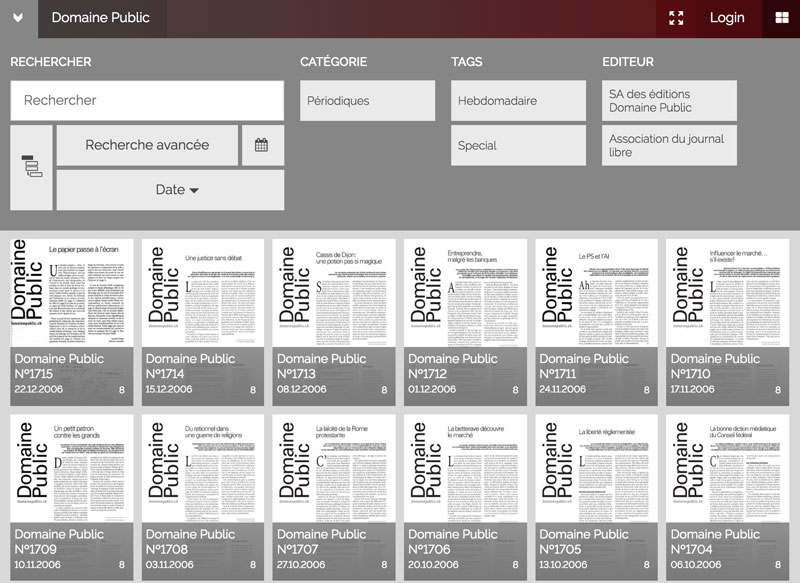Viewport: 800px width, 583px height.
Task: Open the hierarchy tree view icon
Action: 32,167
